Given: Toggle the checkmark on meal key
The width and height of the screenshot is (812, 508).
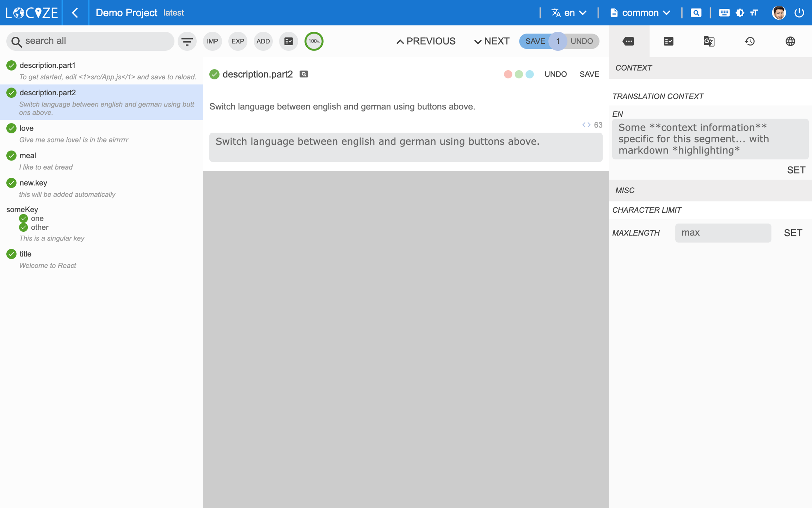Looking at the screenshot, I should pos(11,156).
